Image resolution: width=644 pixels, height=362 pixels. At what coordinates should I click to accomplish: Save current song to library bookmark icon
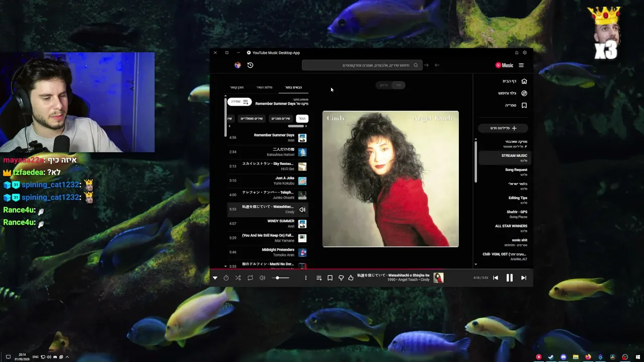click(330, 278)
